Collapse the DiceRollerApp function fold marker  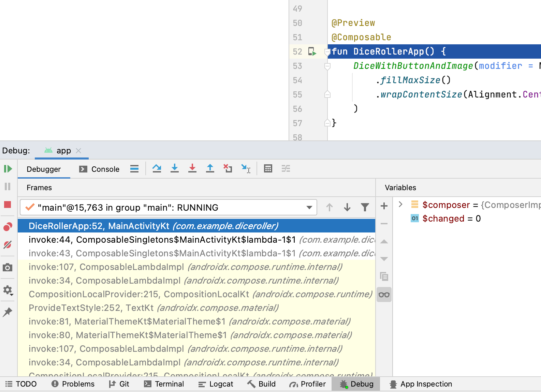327,52
